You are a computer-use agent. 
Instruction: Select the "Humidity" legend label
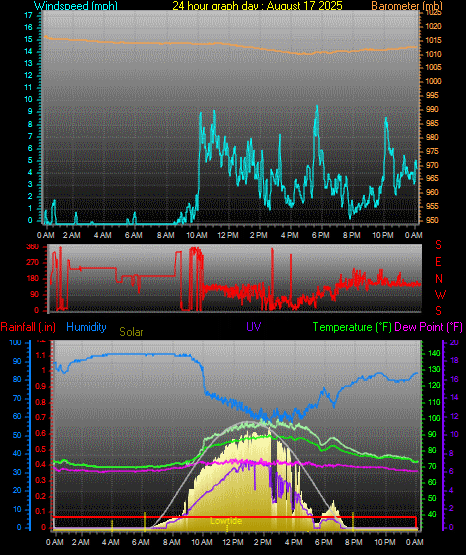[x=86, y=327]
